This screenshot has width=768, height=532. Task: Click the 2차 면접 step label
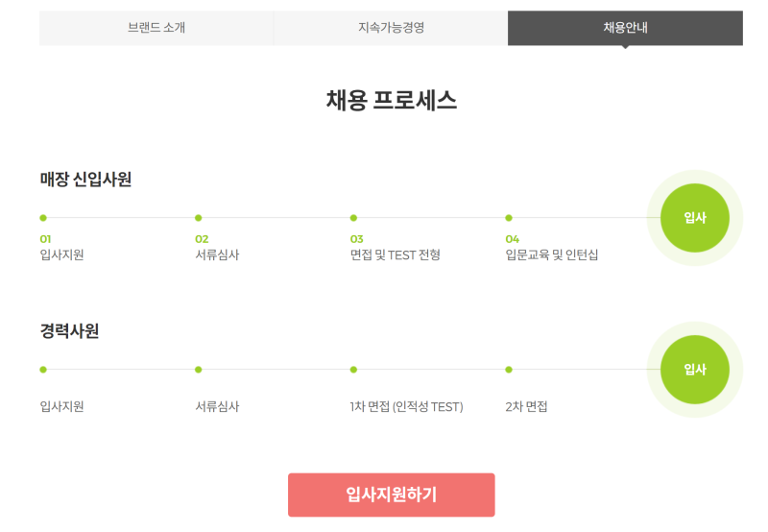526,407
